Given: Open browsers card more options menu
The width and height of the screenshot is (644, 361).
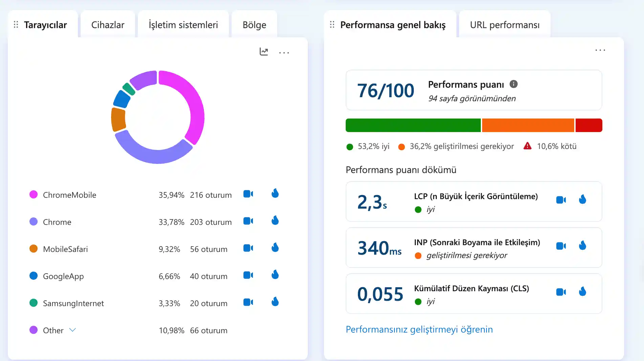Looking at the screenshot, I should point(284,52).
